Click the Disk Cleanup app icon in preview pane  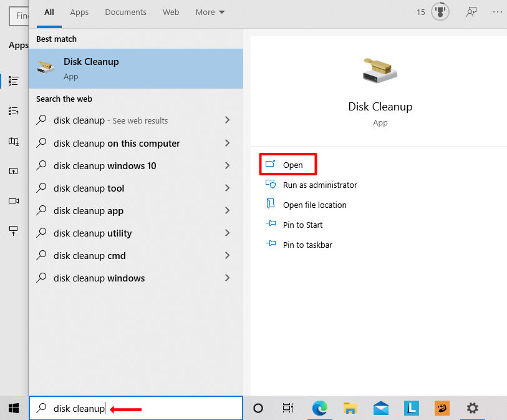pyautogui.click(x=380, y=72)
